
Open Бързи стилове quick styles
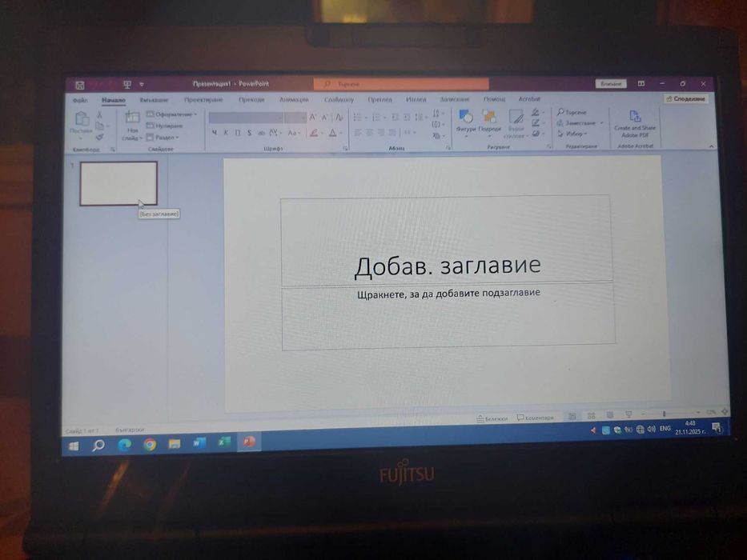coord(516,123)
